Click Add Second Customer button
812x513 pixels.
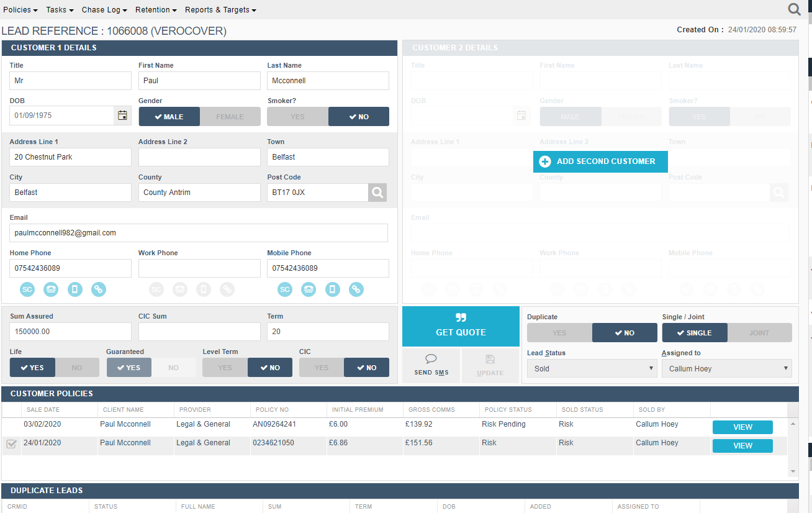coord(600,161)
